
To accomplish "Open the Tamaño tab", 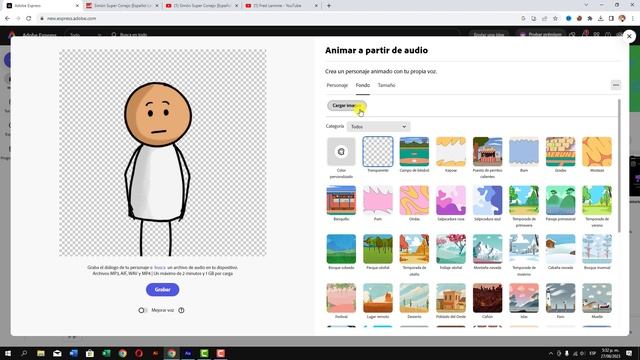I will point(386,85).
